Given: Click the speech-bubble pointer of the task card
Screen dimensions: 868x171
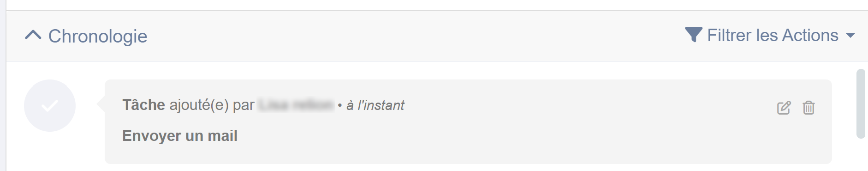Looking at the screenshot, I should [x=101, y=104].
